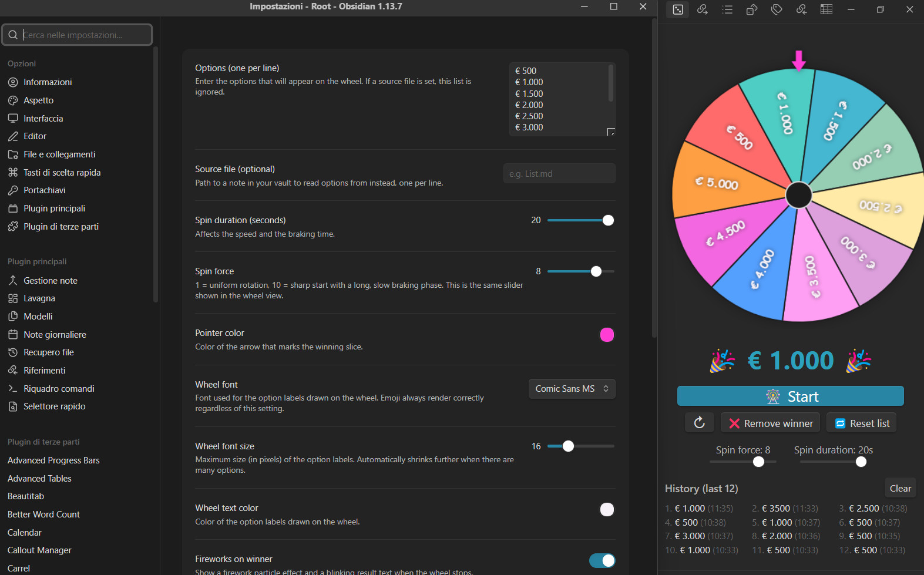Open Calendar plugin settings
The height and width of the screenshot is (575, 924).
[x=25, y=533]
